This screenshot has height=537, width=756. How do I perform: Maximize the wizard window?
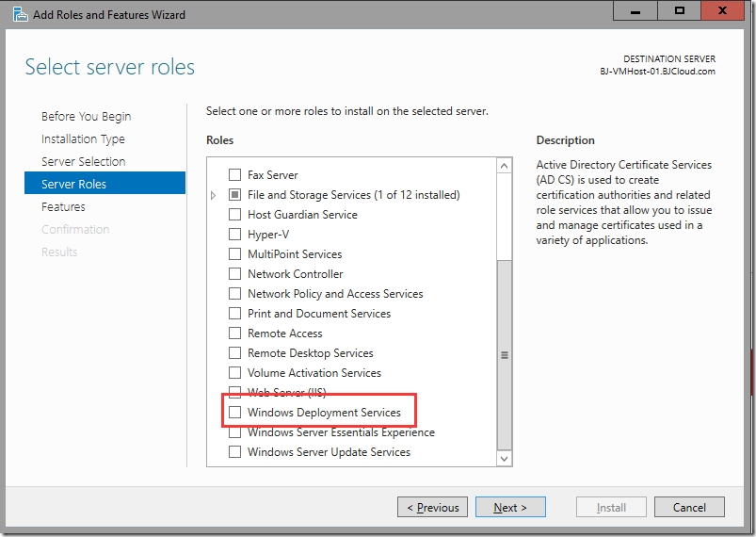point(680,10)
